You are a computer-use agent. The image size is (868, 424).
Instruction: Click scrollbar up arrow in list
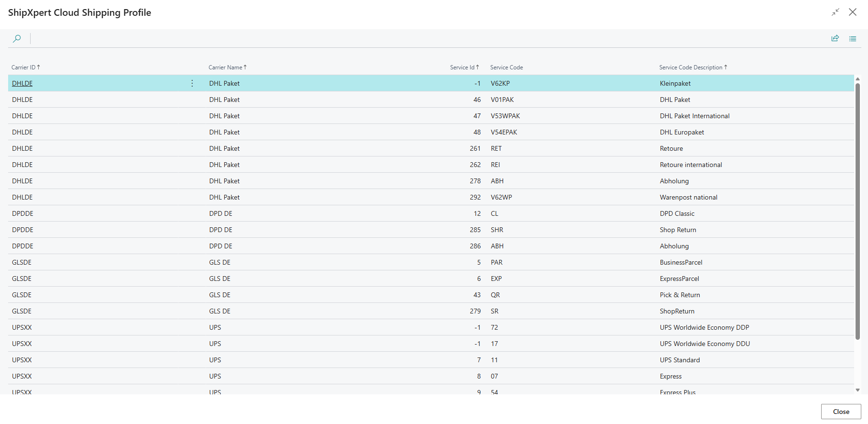click(857, 78)
